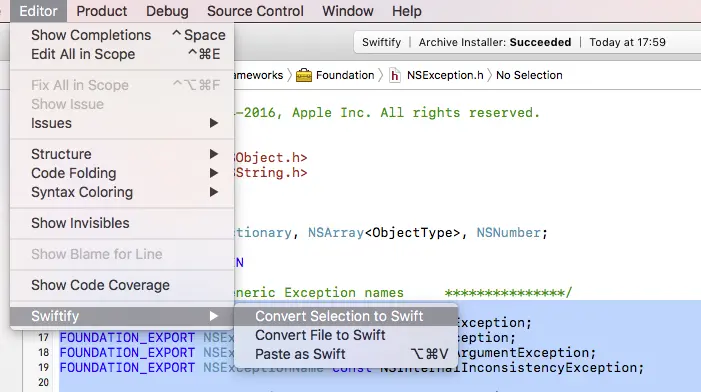Expand the Issues submenu arrow
This screenshot has height=392, width=701.
tap(214, 123)
